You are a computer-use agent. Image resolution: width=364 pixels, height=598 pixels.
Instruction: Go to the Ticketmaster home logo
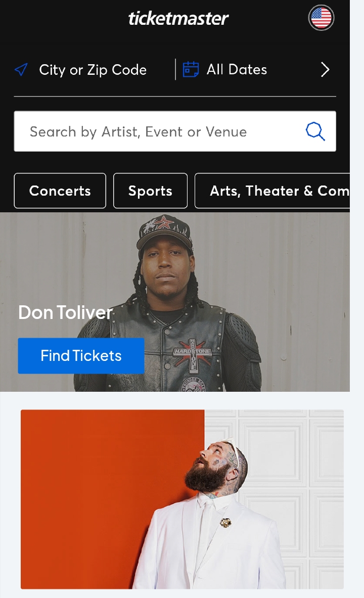pos(178,19)
